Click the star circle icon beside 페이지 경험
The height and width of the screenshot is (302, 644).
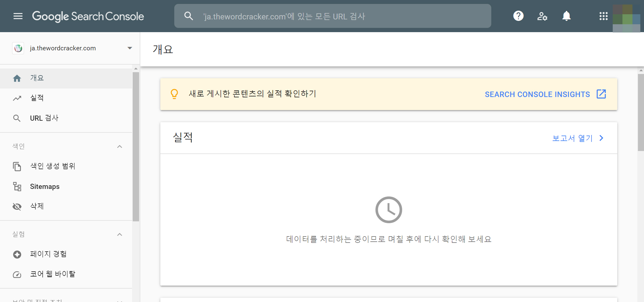click(x=17, y=254)
